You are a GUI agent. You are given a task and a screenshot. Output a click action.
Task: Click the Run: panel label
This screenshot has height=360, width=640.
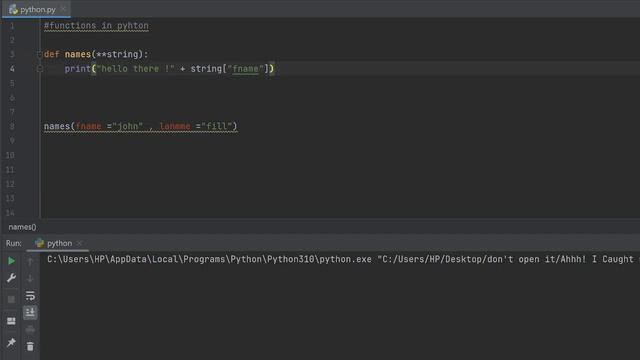[13, 243]
